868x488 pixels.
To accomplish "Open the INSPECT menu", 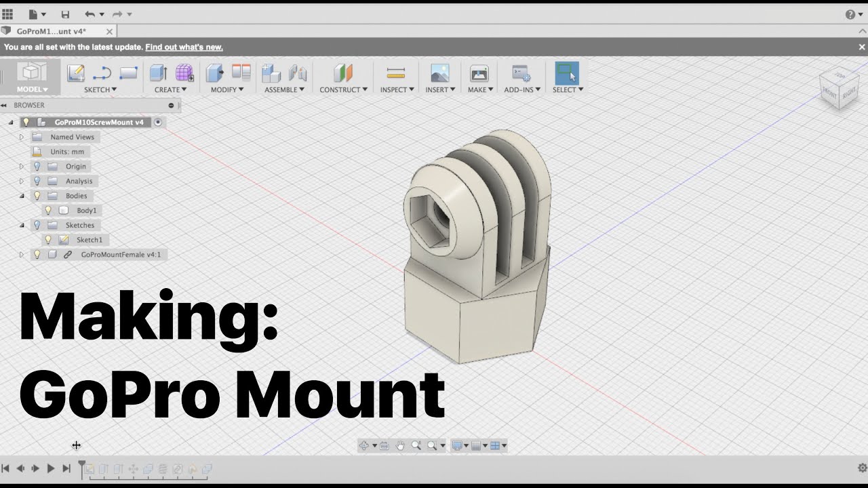I will (x=397, y=89).
